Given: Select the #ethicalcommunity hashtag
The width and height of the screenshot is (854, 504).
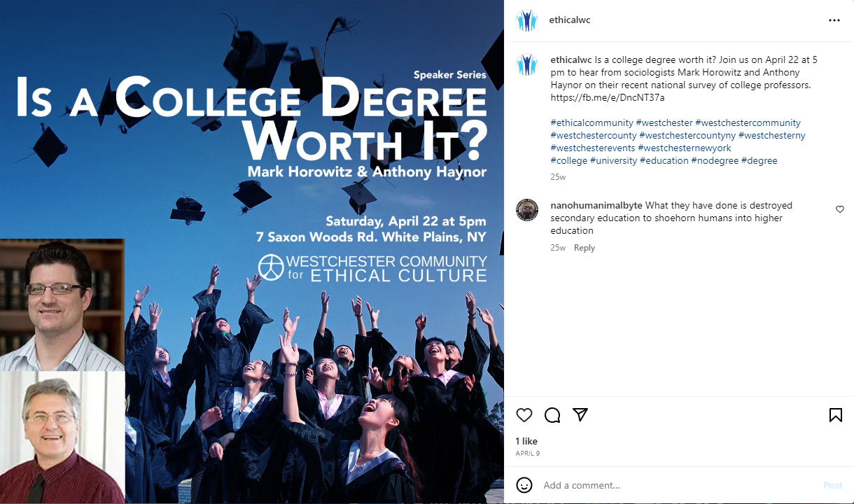Looking at the screenshot, I should click(x=591, y=123).
